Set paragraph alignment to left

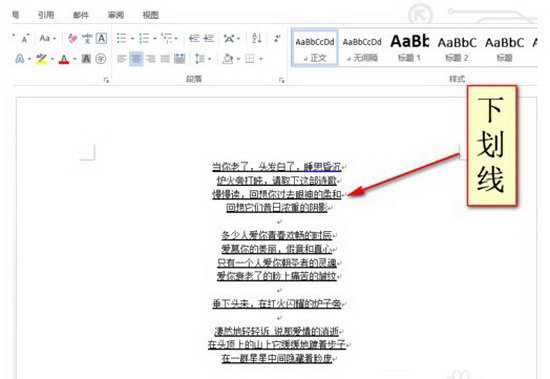coord(121,59)
